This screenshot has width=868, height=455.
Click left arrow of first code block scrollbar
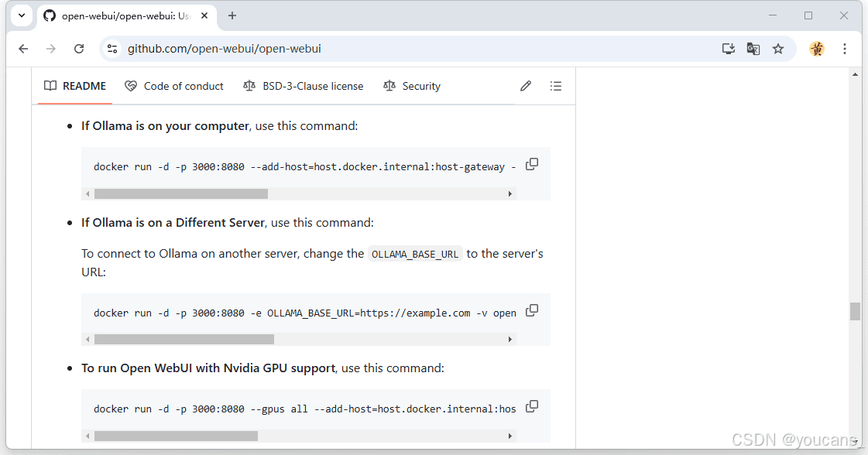click(x=87, y=193)
